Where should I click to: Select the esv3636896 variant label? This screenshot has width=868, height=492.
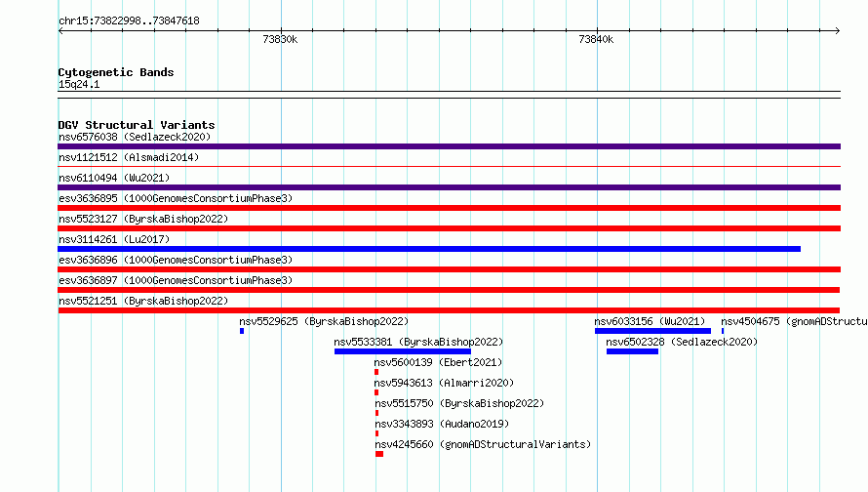[176, 260]
